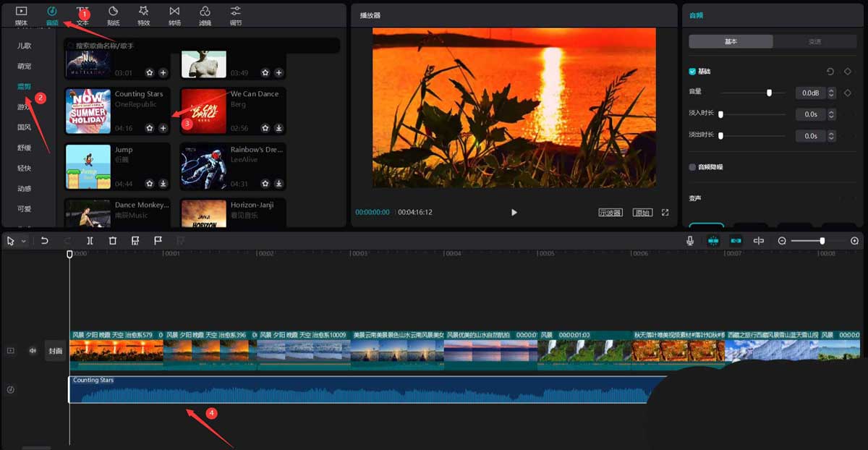
Task: Click the microphone record voiceover icon
Action: (x=691, y=241)
